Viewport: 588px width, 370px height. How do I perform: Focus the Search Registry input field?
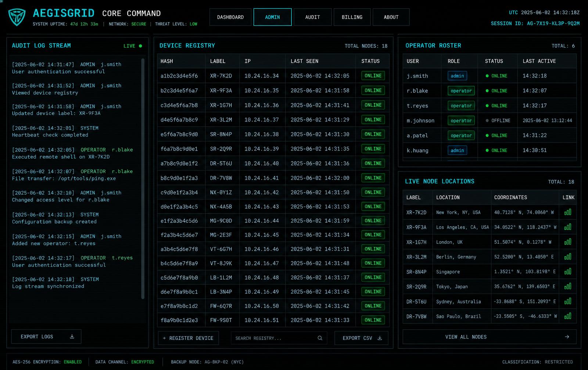279,338
